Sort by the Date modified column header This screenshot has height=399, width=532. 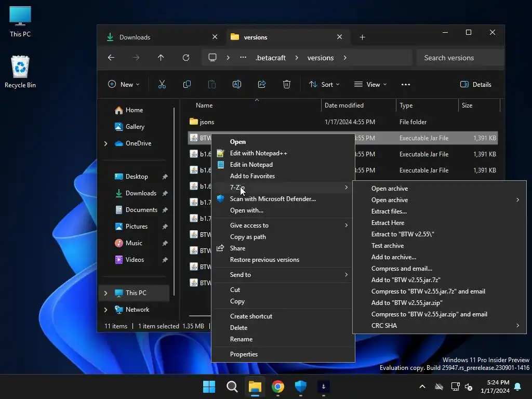(x=358, y=105)
